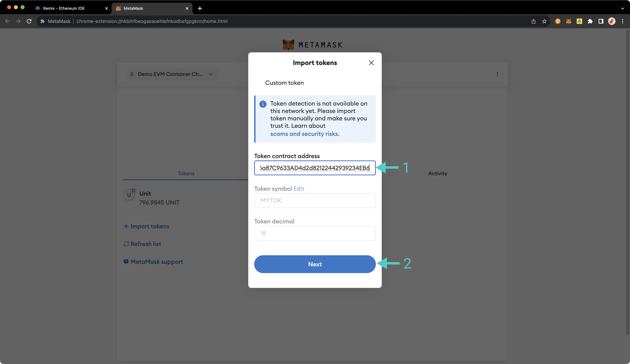Select the Tokens tab

click(x=186, y=173)
